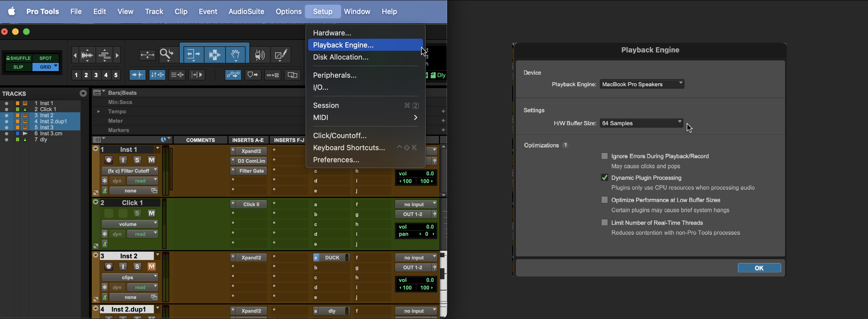Click OK in Playback Engine dialog
868x319 pixels.
[759, 268]
